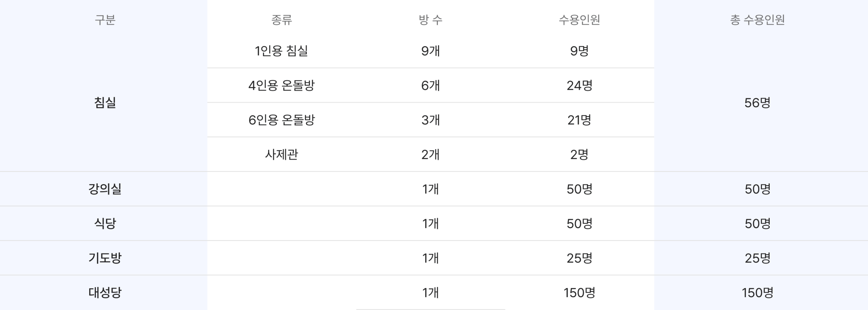
Task: Select the 1인용 침실 row label
Action: point(281,51)
